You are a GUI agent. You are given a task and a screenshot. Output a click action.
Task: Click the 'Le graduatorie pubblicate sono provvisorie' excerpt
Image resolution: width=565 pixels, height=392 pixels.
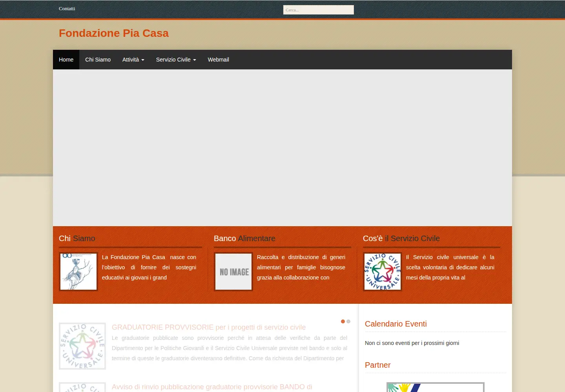230,348
